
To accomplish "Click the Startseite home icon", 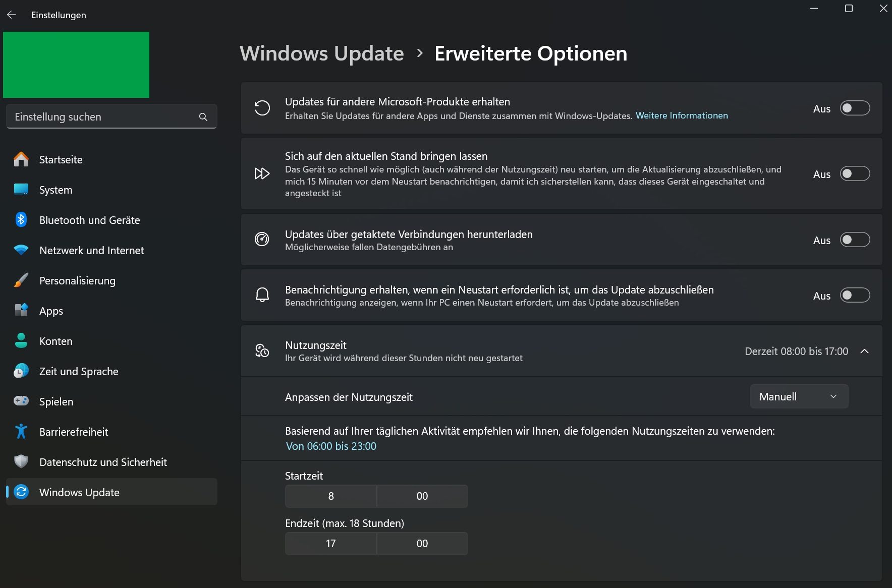I will coord(21,159).
